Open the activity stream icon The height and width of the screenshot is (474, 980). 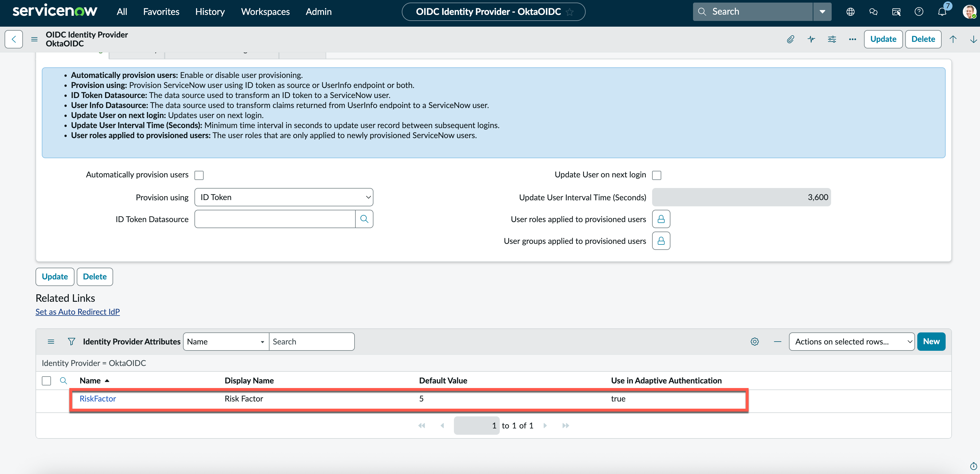click(811, 39)
